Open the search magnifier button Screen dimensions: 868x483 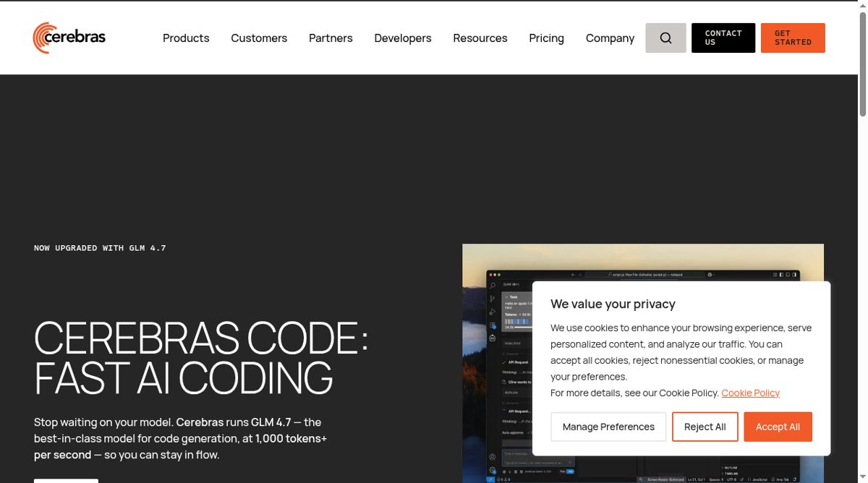point(665,38)
